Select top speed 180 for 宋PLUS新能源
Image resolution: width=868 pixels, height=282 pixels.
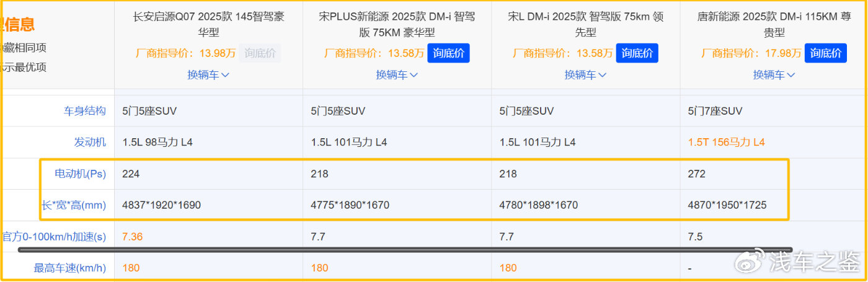(x=319, y=268)
